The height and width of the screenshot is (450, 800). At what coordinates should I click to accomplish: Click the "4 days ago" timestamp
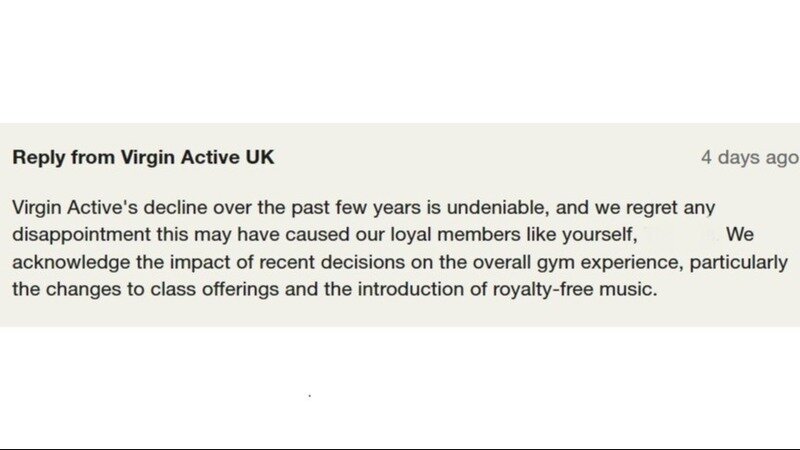(749, 158)
